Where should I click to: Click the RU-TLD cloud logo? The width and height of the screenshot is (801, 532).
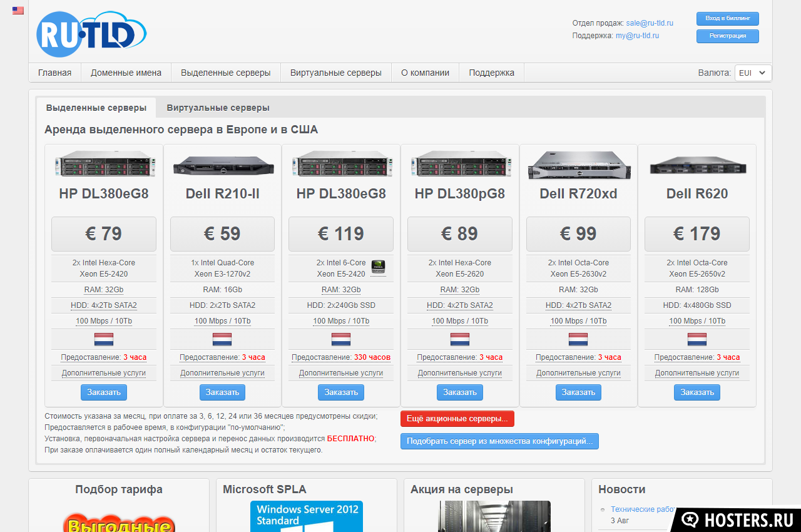point(91,34)
